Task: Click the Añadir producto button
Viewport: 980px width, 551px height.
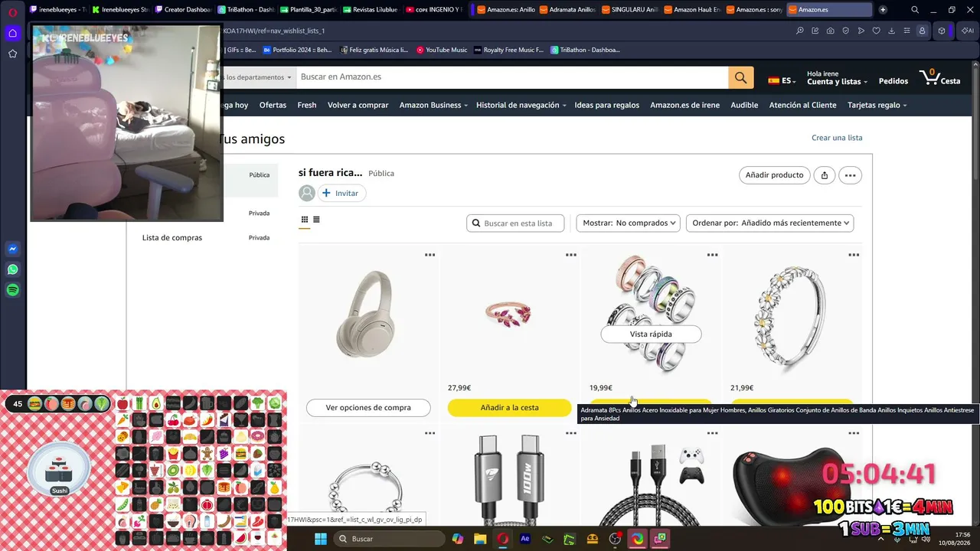Action: click(774, 175)
